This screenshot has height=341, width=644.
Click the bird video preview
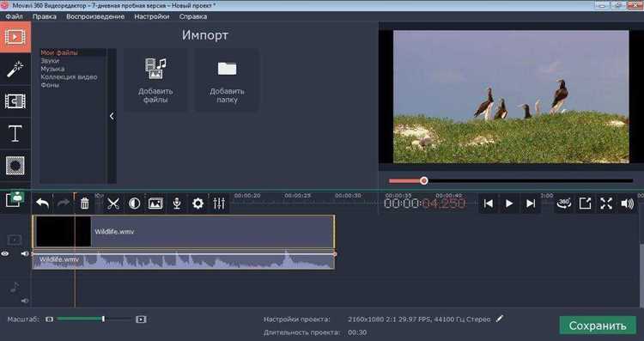[x=511, y=96]
